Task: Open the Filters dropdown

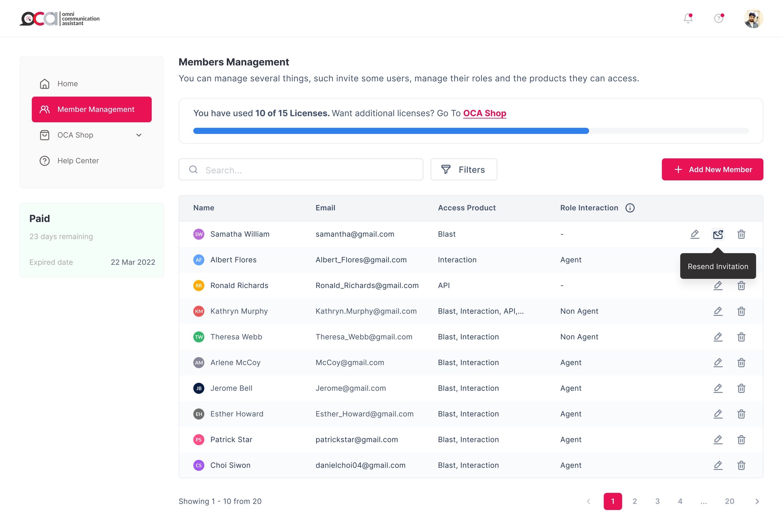Action: click(x=464, y=170)
